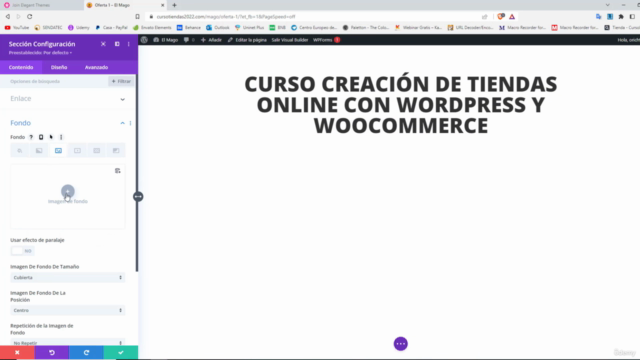Reload the page

point(30,17)
